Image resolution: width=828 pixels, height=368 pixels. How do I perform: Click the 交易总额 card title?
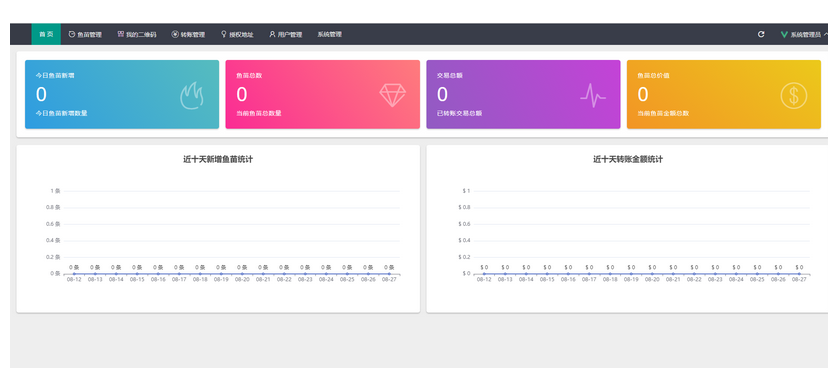point(450,76)
